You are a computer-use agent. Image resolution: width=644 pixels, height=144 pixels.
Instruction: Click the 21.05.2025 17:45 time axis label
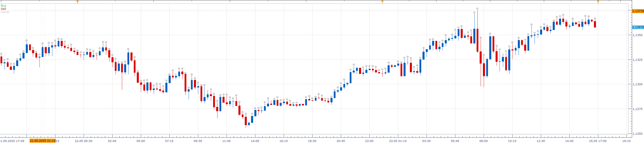coord(12,141)
